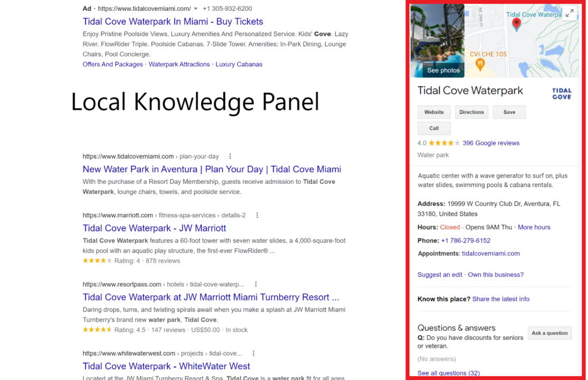Click Own this business? link

tap(496, 274)
